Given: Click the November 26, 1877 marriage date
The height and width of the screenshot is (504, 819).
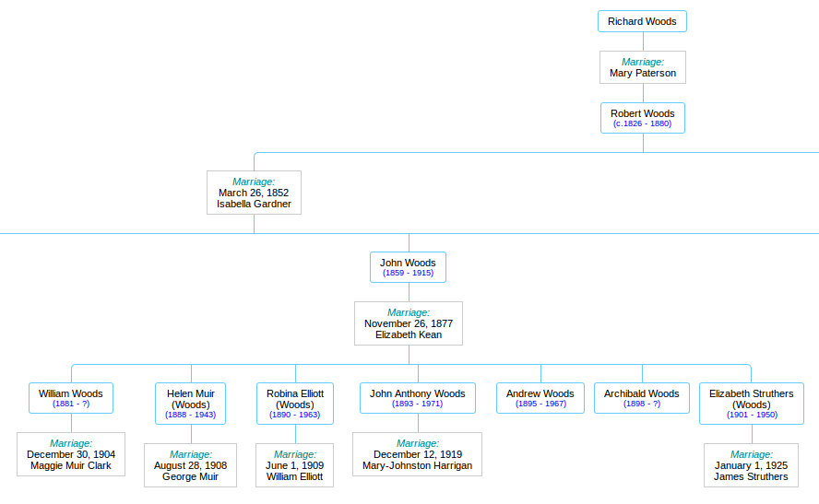Looking at the screenshot, I should [x=408, y=323].
